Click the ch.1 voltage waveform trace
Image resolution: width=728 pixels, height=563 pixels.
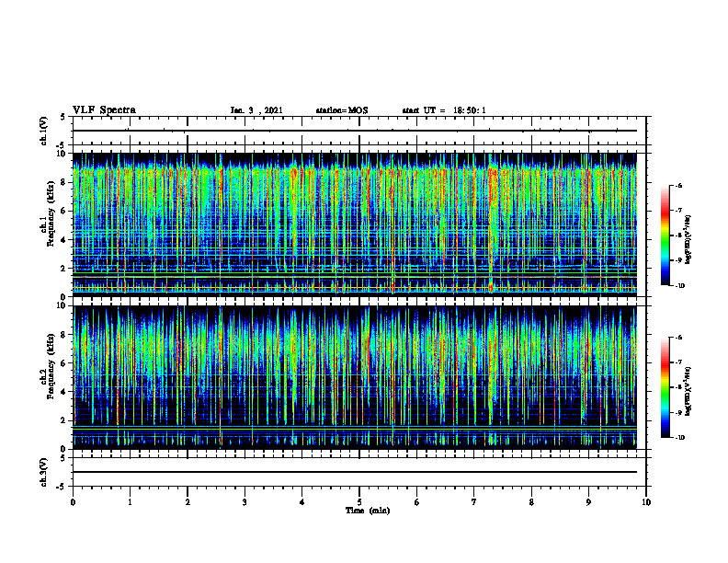(x=355, y=131)
